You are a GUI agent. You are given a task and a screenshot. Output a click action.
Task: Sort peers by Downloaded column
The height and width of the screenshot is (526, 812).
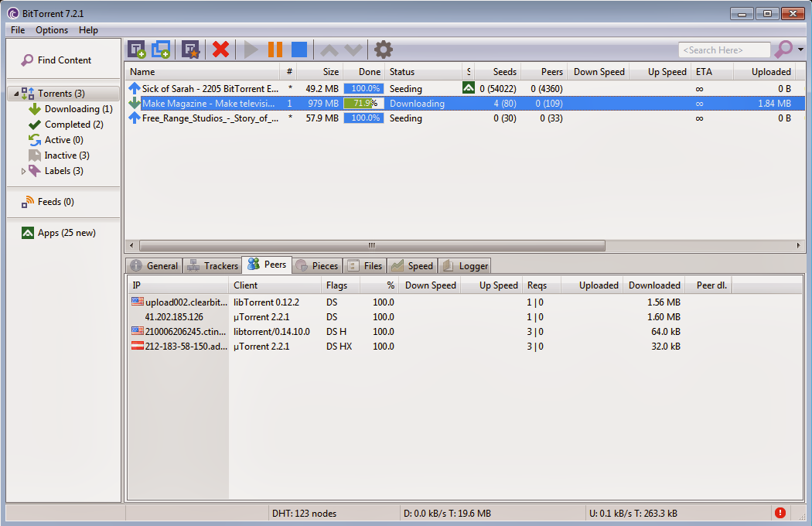pos(654,285)
